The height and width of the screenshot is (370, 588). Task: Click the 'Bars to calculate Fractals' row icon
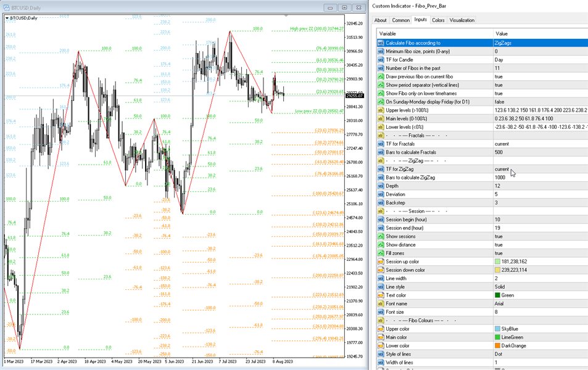click(x=381, y=152)
